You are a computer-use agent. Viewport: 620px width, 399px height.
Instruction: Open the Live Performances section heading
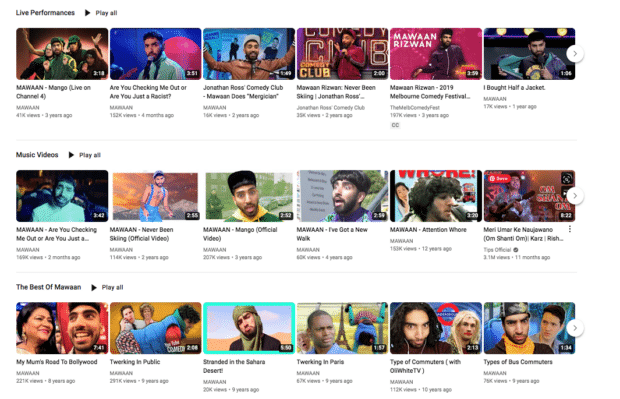click(45, 13)
